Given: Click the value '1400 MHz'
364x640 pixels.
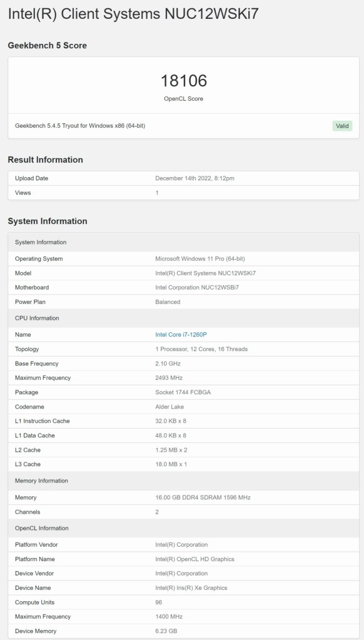Looking at the screenshot, I should click(169, 617).
